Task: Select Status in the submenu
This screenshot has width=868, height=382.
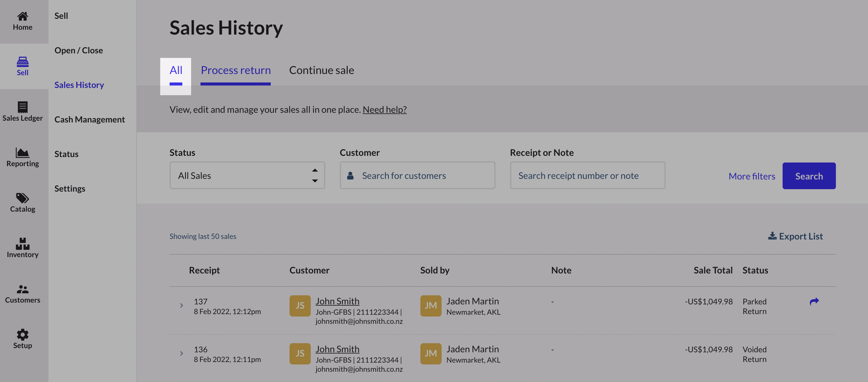Action: (66, 154)
